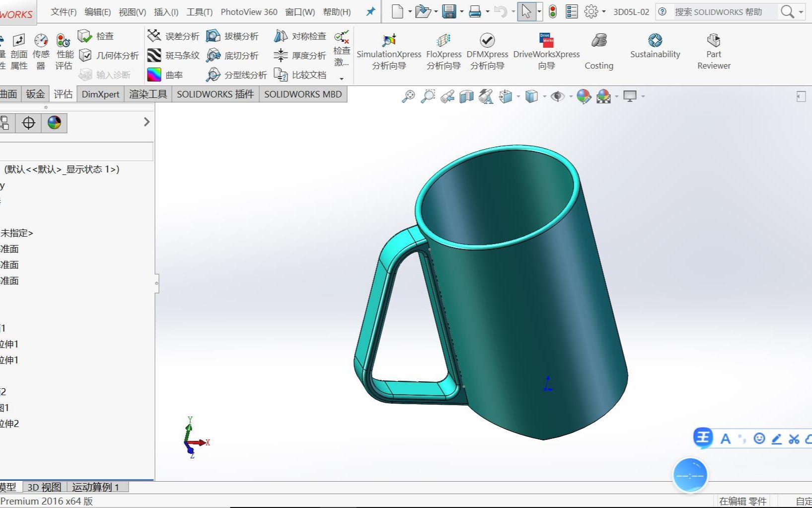The width and height of the screenshot is (812, 508).
Task: Select the 曲率 (Curvature) display tool
Action: [x=167, y=75]
